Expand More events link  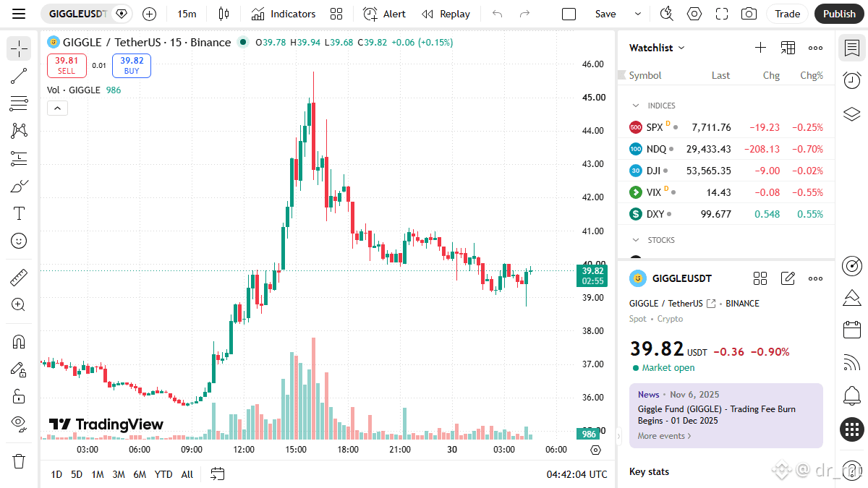(665, 436)
